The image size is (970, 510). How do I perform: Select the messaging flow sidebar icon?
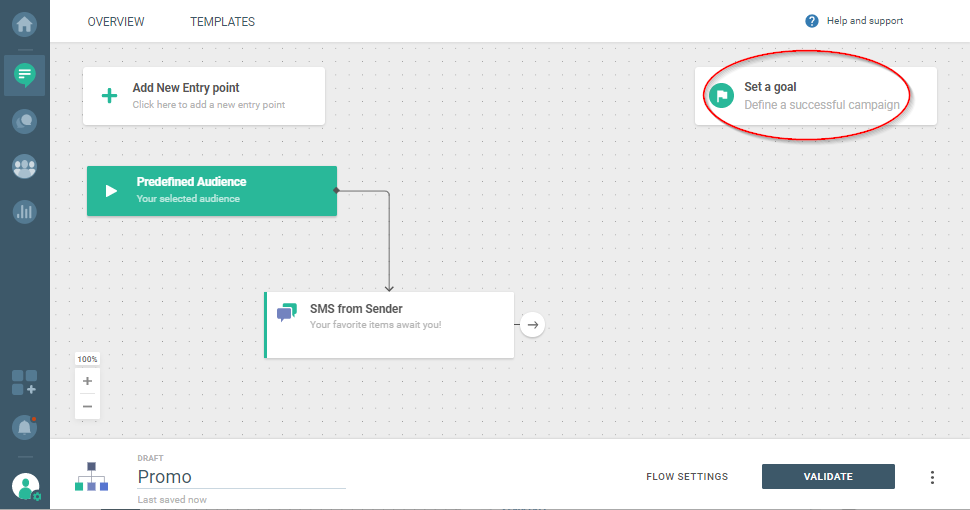click(x=24, y=75)
